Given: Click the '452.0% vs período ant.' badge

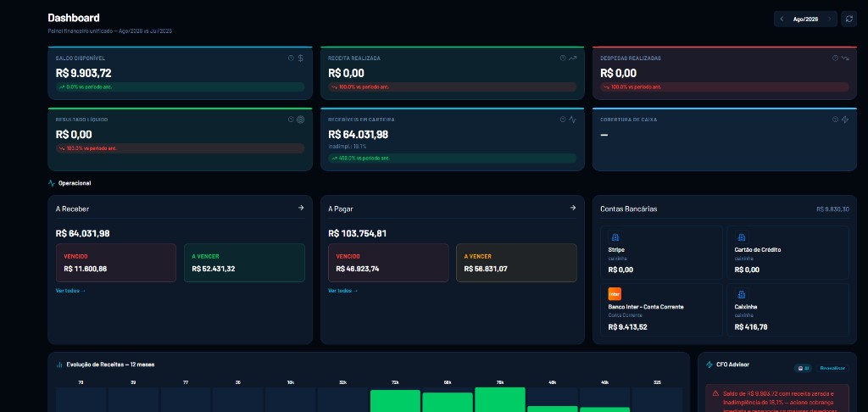Looking at the screenshot, I should pyautogui.click(x=453, y=158).
